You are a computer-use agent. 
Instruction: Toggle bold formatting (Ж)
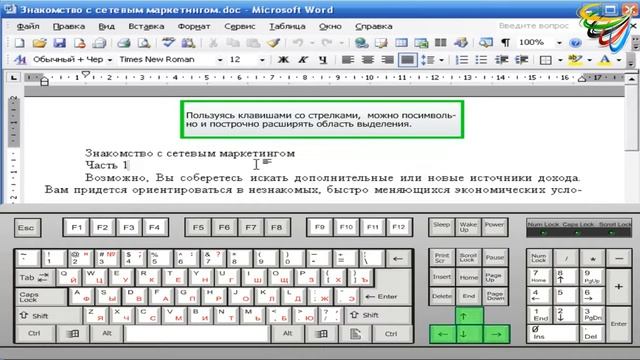tap(283, 60)
